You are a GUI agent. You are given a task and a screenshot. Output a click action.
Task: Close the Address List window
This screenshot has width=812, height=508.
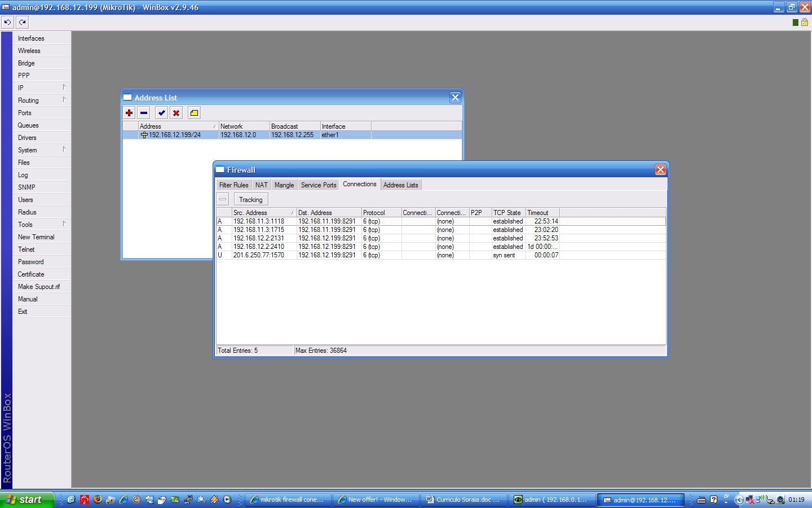click(455, 97)
